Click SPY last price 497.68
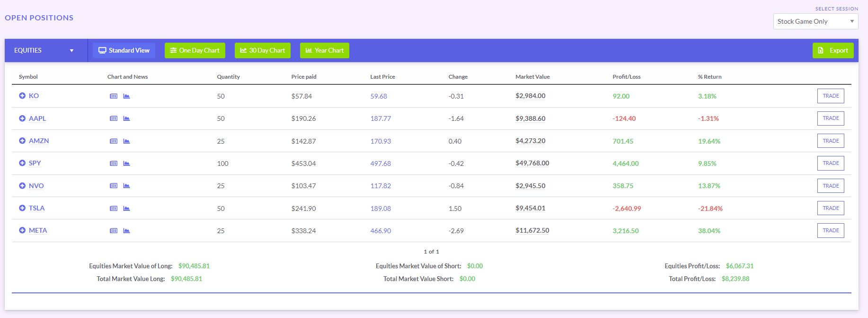The image size is (868, 318). tap(381, 164)
